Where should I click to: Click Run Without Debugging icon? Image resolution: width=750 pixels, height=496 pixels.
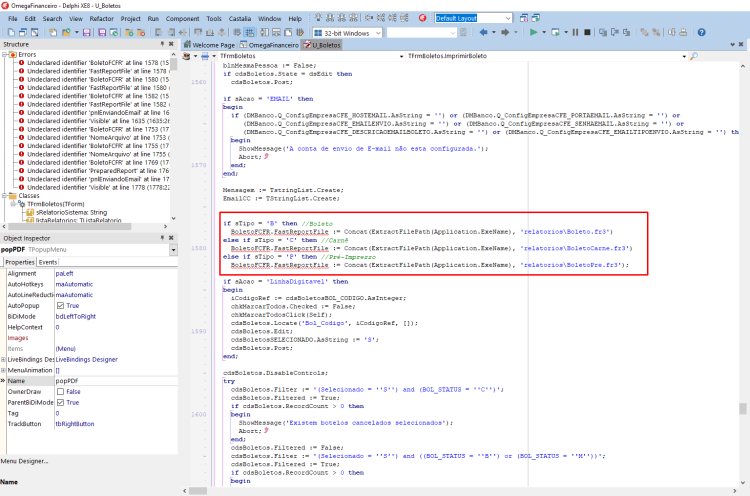[555, 33]
